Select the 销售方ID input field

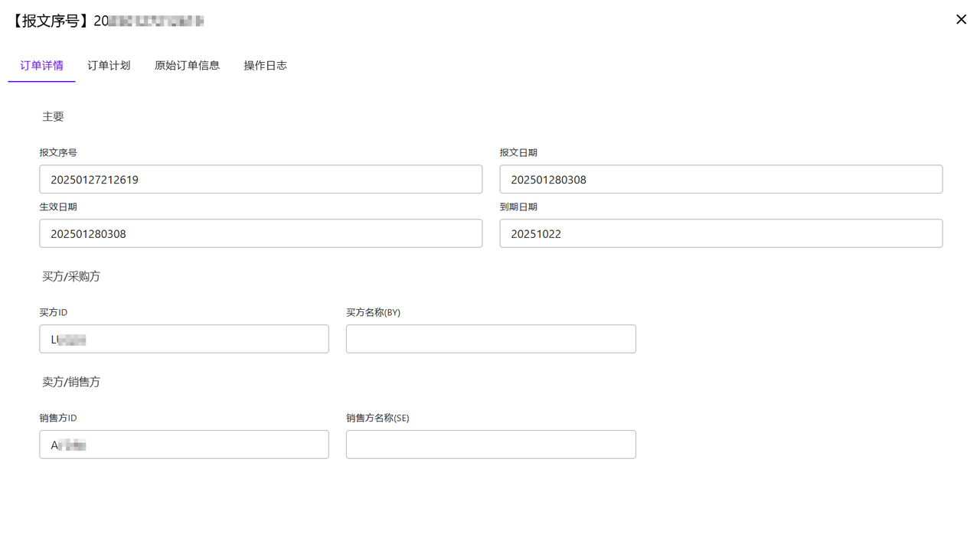pyautogui.click(x=184, y=445)
